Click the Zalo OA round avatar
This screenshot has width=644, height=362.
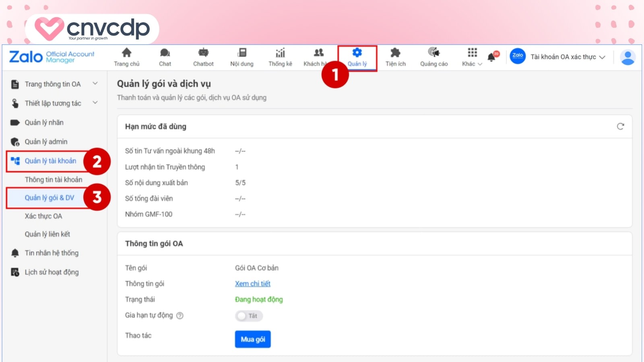pos(518,56)
